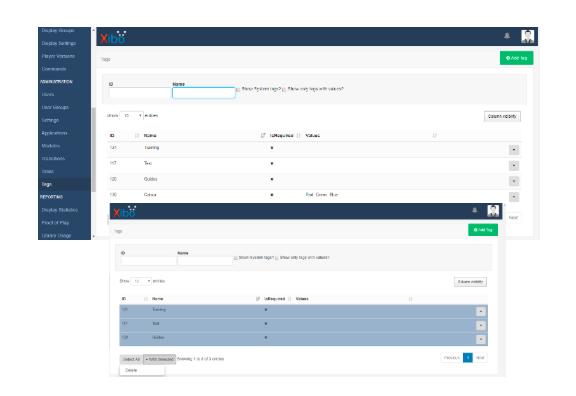Focus Name filter field in lower window

click(205, 260)
